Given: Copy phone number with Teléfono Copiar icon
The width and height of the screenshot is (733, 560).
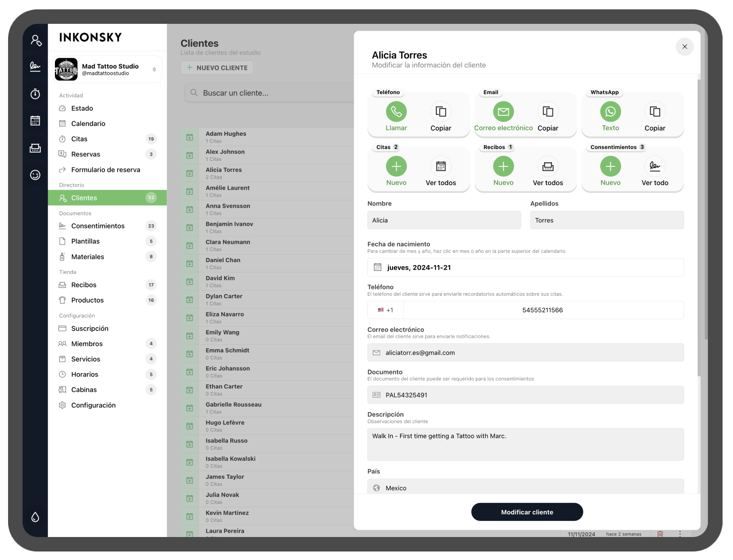Looking at the screenshot, I should 441,111.
